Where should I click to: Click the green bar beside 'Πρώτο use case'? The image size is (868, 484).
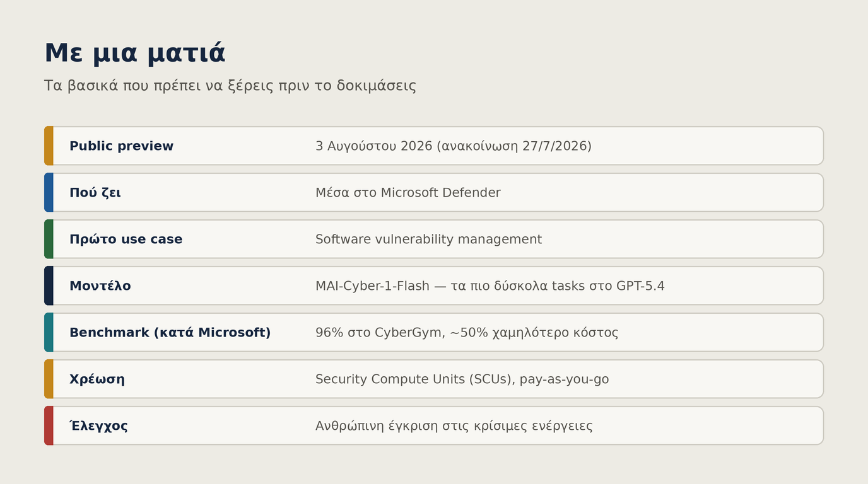(49, 239)
